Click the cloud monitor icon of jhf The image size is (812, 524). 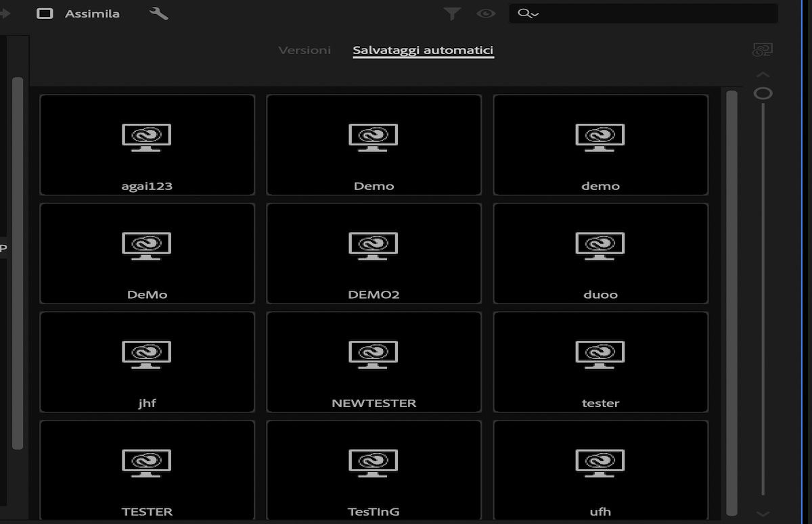point(147,355)
